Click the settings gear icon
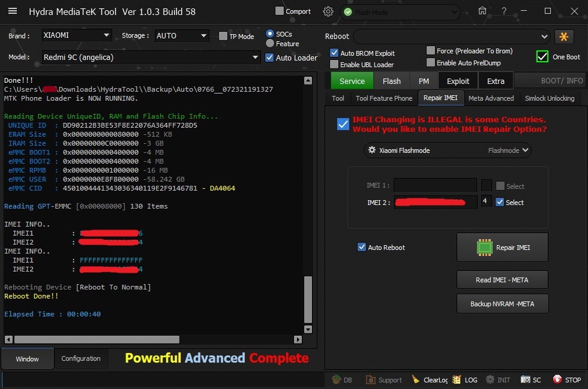 click(x=328, y=11)
